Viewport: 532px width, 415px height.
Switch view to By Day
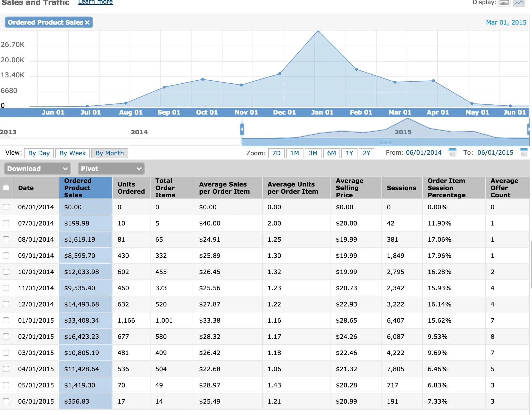pyautogui.click(x=39, y=153)
